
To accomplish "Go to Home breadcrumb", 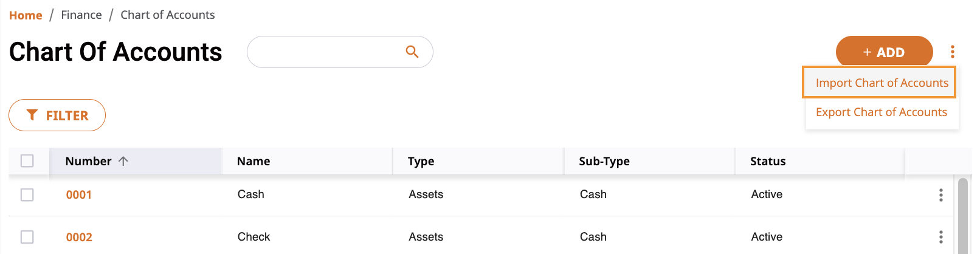I will 26,15.
